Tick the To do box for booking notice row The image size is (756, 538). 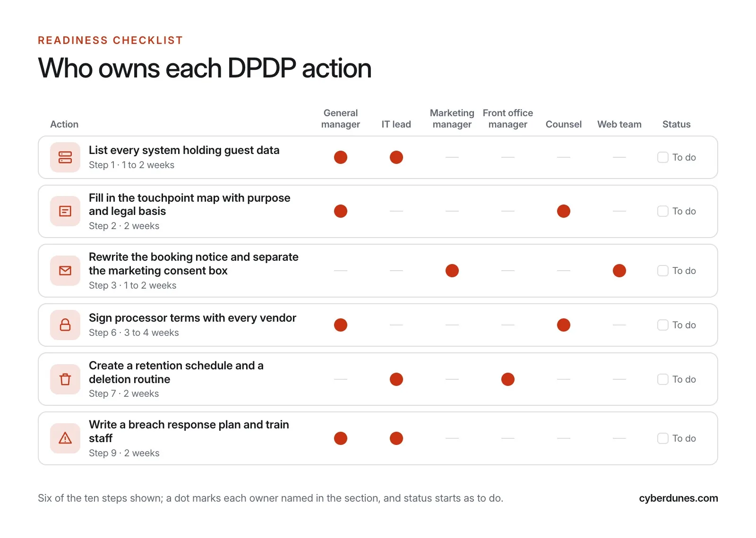click(663, 271)
